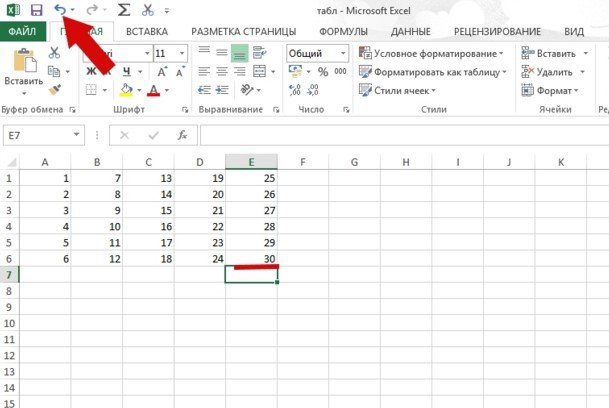Click the AutoSum sigma icon
This screenshot has width=609, height=408.
click(124, 10)
